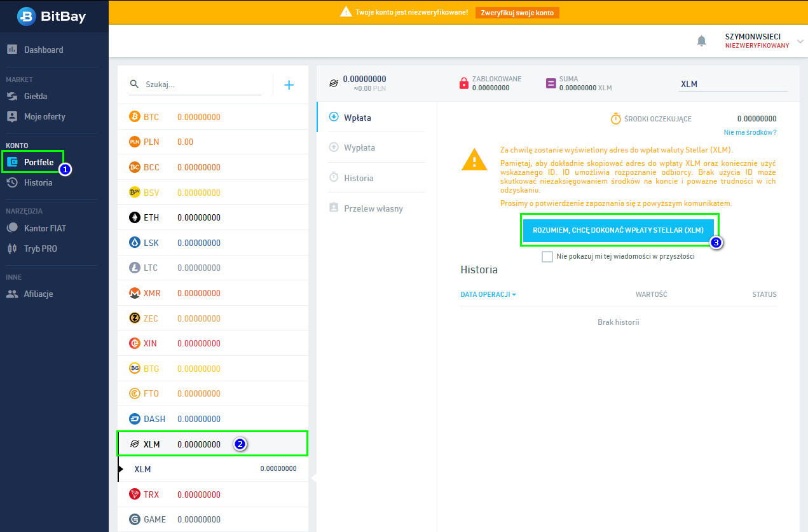The width and height of the screenshot is (808, 532).
Task: Select the BTC wallet icon
Action: (x=134, y=117)
